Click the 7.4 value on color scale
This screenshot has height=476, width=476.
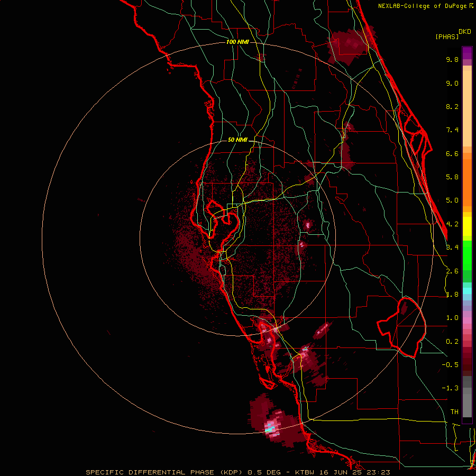click(452, 130)
